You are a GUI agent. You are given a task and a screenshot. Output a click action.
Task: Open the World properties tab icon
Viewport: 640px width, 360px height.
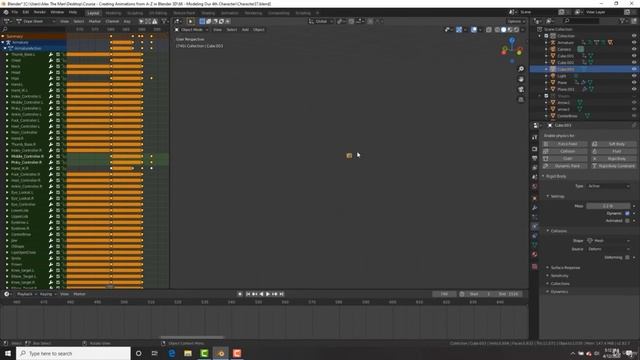535,187
